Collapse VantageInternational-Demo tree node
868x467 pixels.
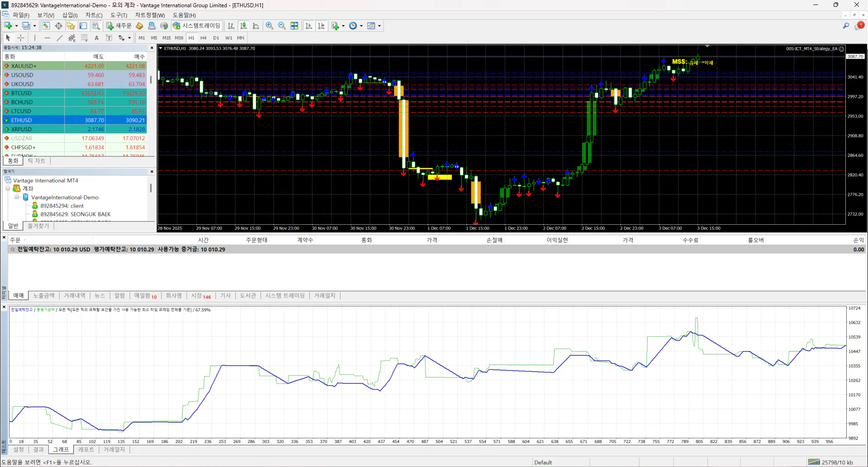[x=17, y=197]
